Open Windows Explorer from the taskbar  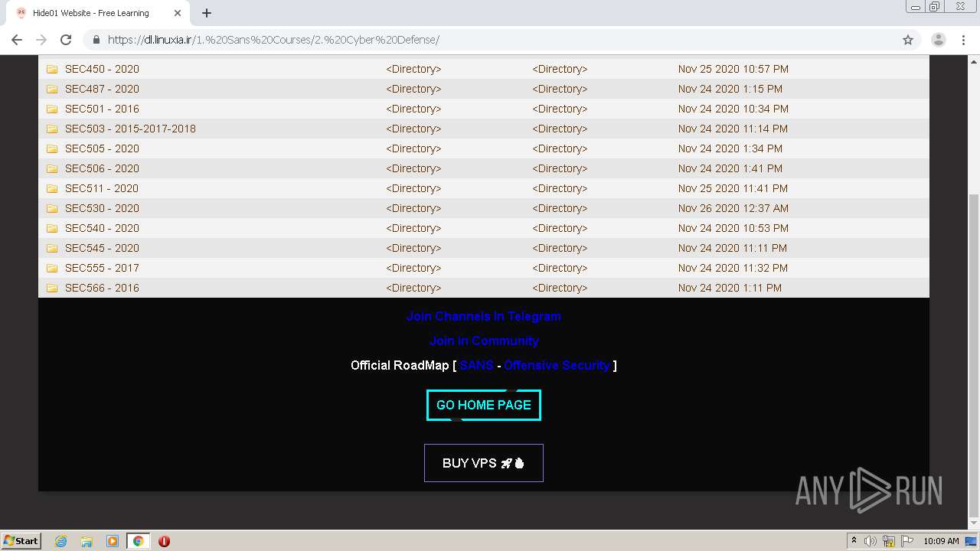tap(87, 541)
